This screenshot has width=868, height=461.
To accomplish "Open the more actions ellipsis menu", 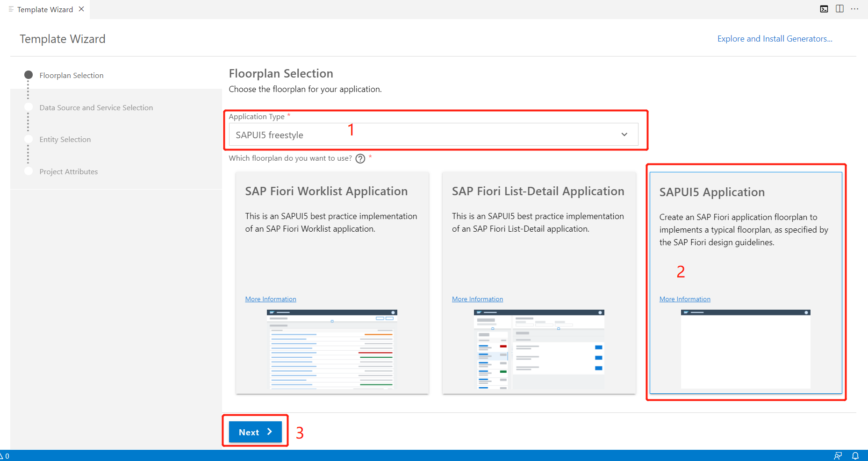I will [x=855, y=9].
